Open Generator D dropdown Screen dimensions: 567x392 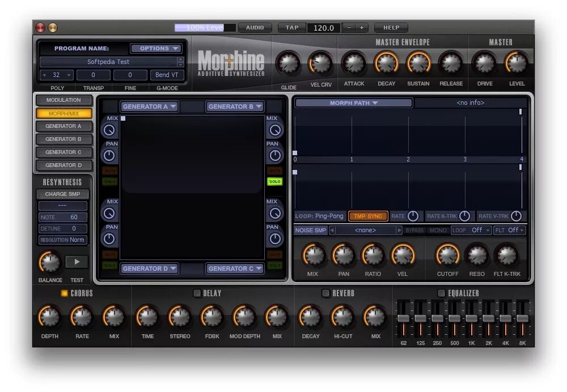[x=149, y=269]
